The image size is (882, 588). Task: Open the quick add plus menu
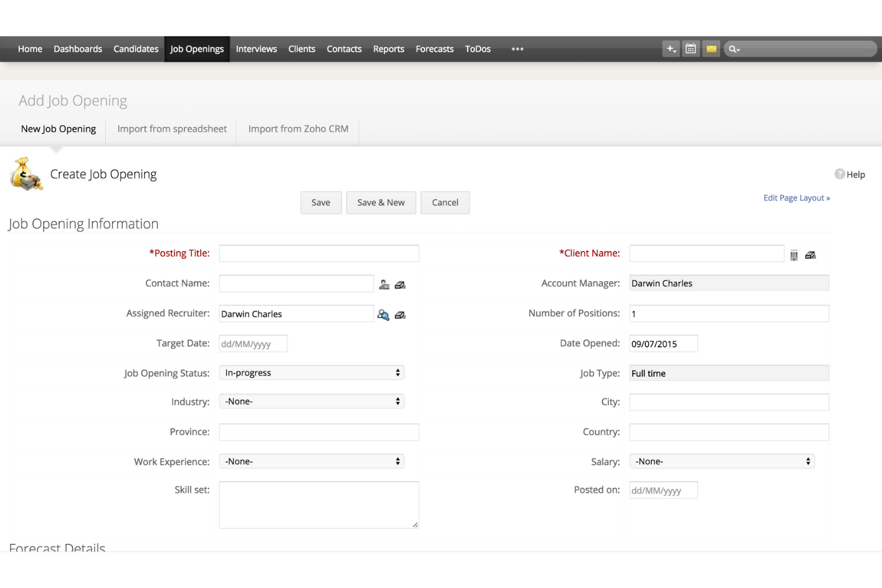coord(670,48)
